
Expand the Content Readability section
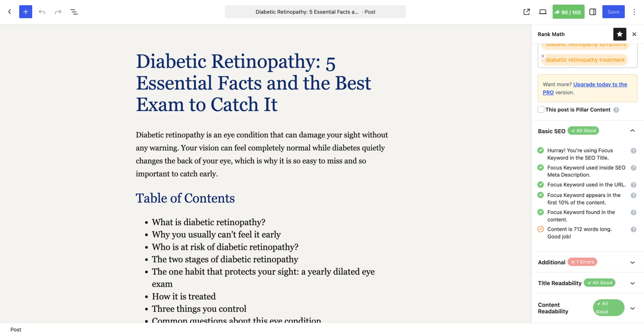[x=632, y=308]
